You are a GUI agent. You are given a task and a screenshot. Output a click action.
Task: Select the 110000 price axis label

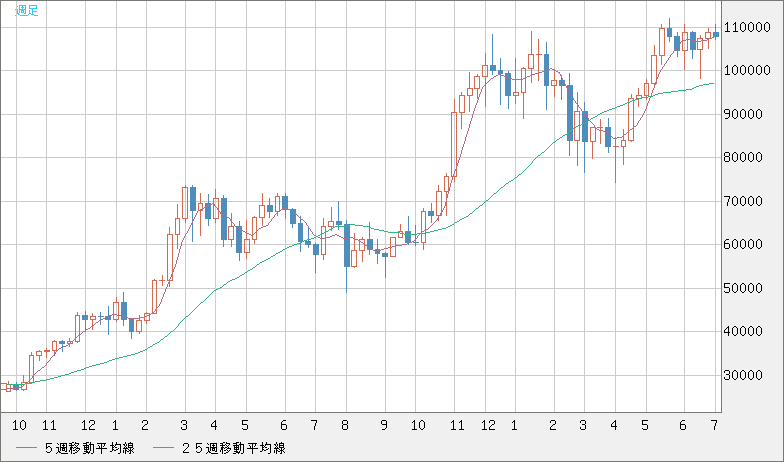pos(748,28)
